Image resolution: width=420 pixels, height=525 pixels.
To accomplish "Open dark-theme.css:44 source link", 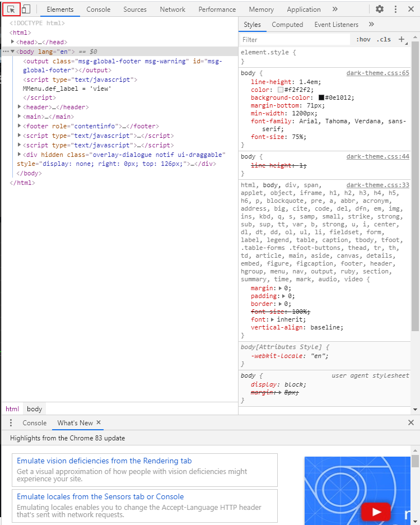I will coord(377,156).
